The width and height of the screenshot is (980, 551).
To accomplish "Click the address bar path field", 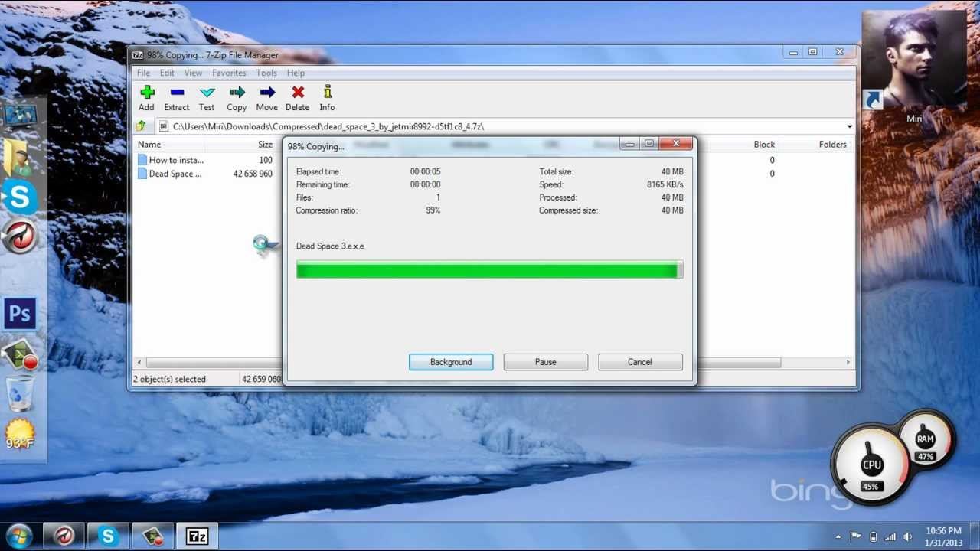I will [x=504, y=126].
